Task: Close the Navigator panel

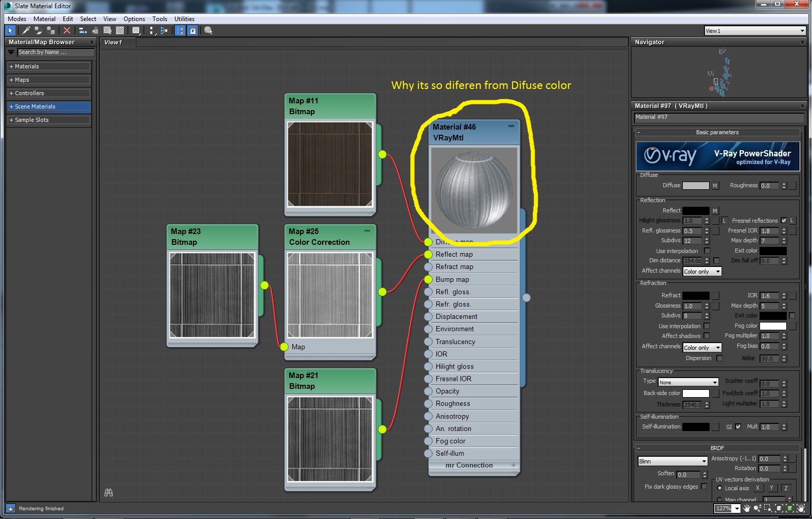Action: pyautogui.click(x=802, y=42)
